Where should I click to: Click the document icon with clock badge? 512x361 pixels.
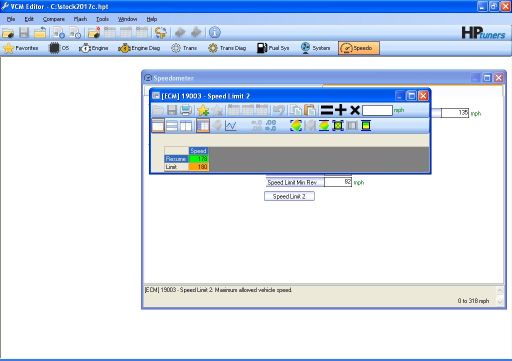(x=75, y=33)
